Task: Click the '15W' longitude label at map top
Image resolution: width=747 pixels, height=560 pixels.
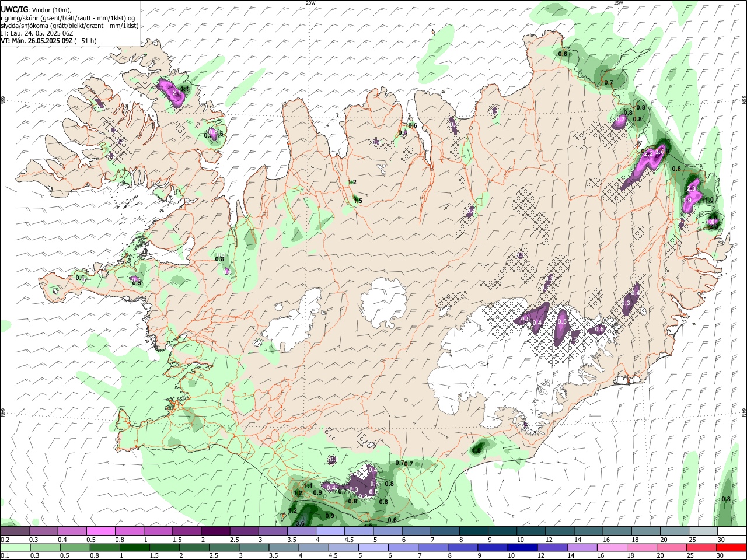Action: 618,3
